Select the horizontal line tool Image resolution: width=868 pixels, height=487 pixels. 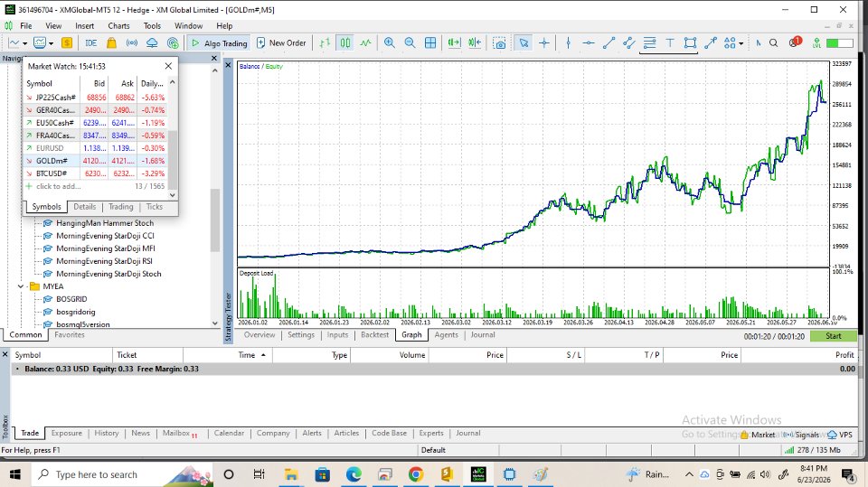[589, 42]
